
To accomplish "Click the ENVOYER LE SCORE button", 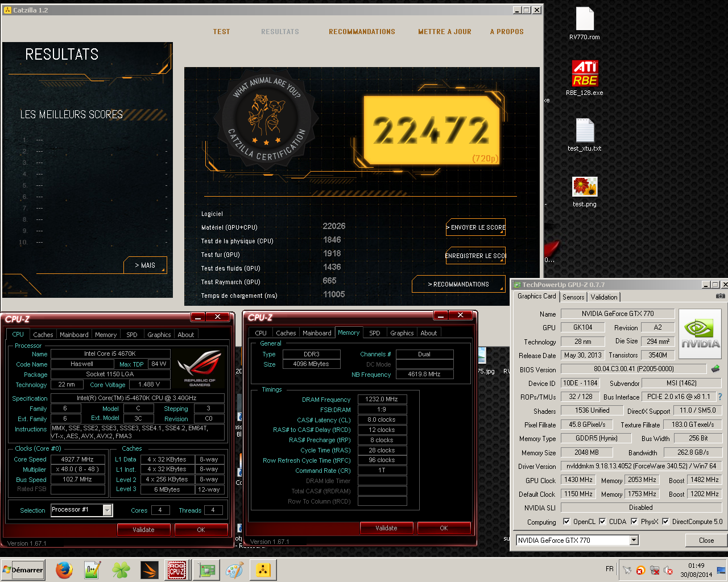I will click(476, 227).
